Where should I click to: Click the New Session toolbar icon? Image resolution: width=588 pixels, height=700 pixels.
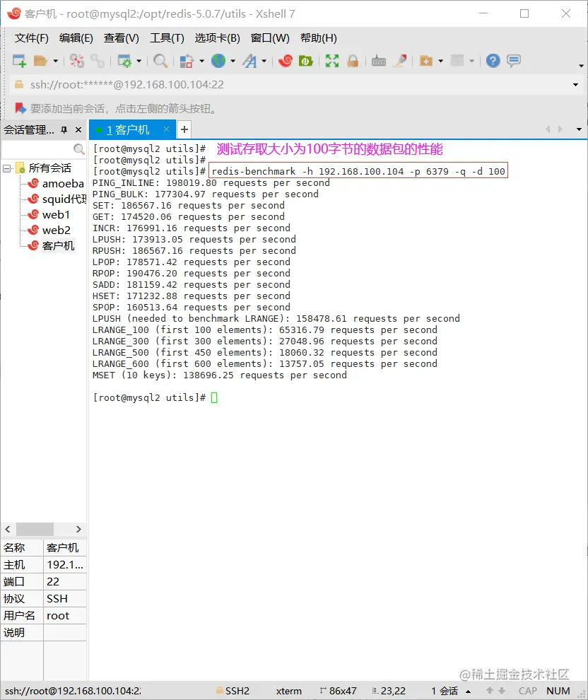[19, 61]
